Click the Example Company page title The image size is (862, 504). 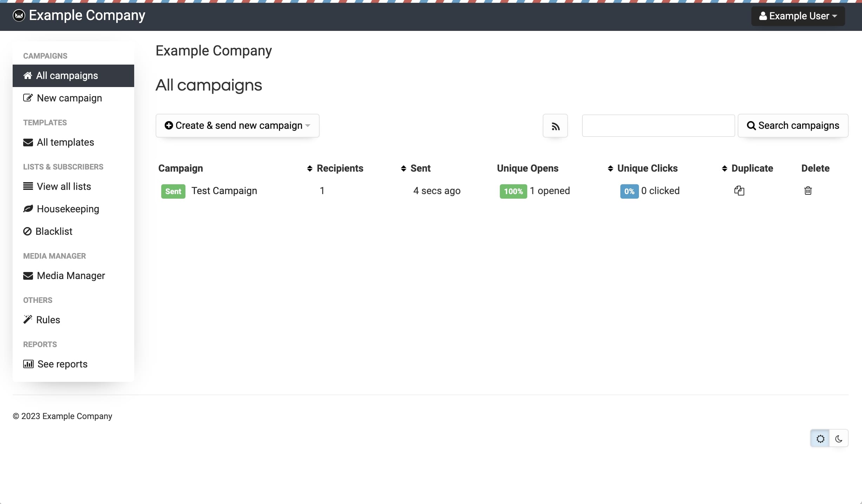pos(214,51)
